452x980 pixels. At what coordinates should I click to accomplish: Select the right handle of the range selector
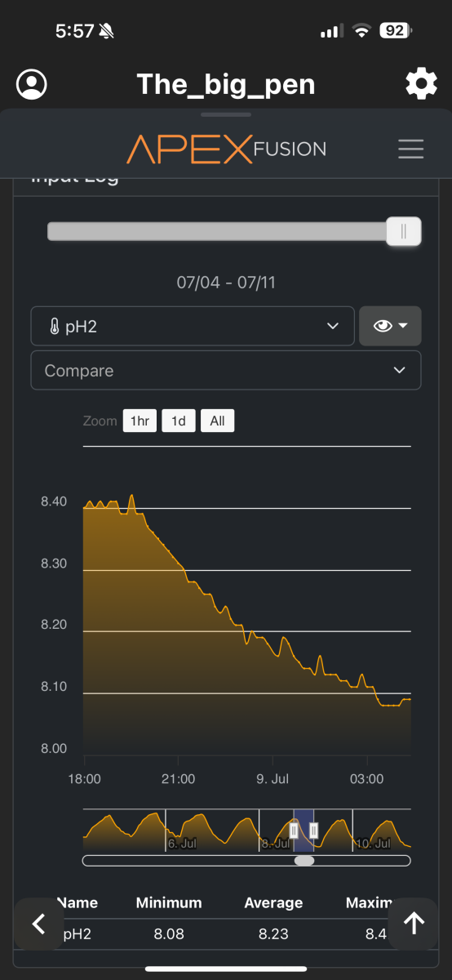pos(313,831)
